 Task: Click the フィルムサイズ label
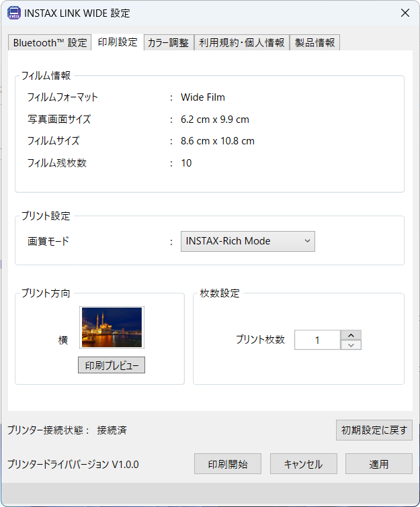(x=53, y=141)
